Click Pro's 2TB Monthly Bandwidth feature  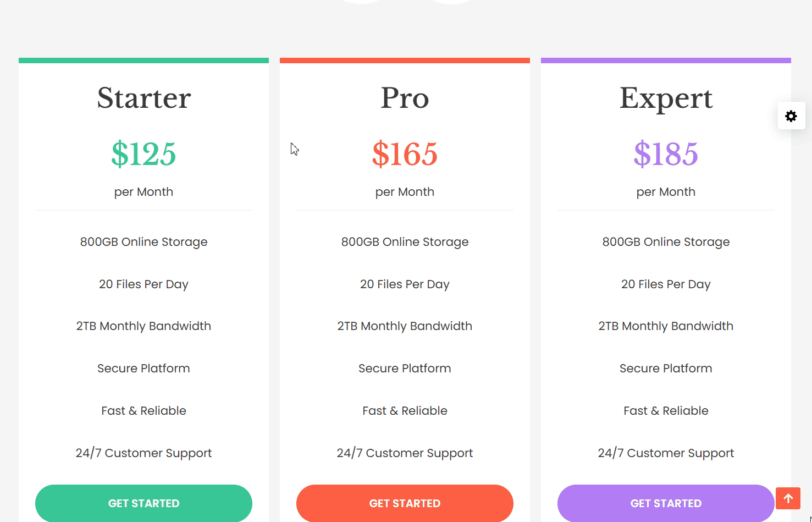pos(405,326)
